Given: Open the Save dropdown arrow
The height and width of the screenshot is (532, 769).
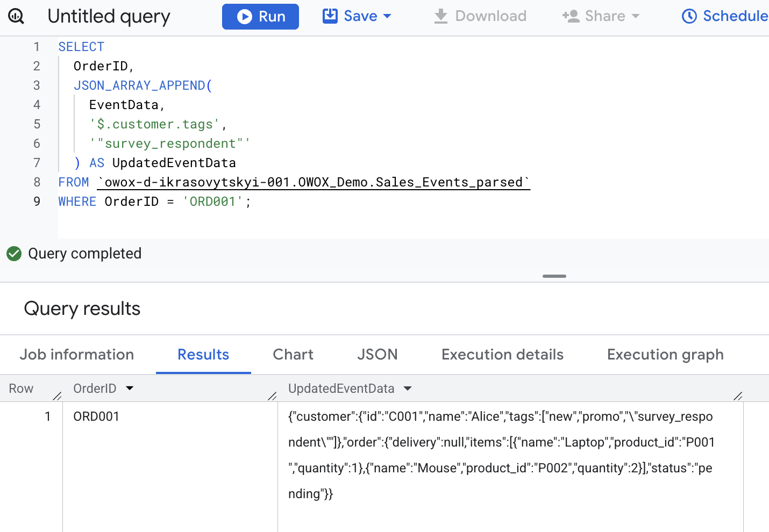Looking at the screenshot, I should [x=387, y=16].
